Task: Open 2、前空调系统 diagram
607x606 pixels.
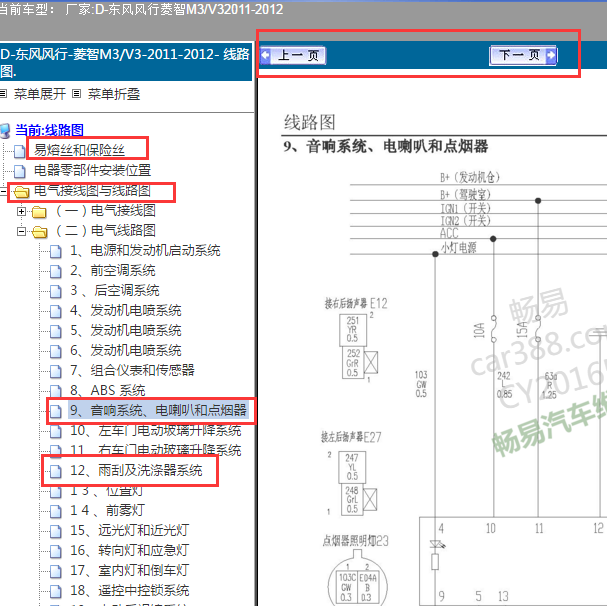Action: [113, 270]
